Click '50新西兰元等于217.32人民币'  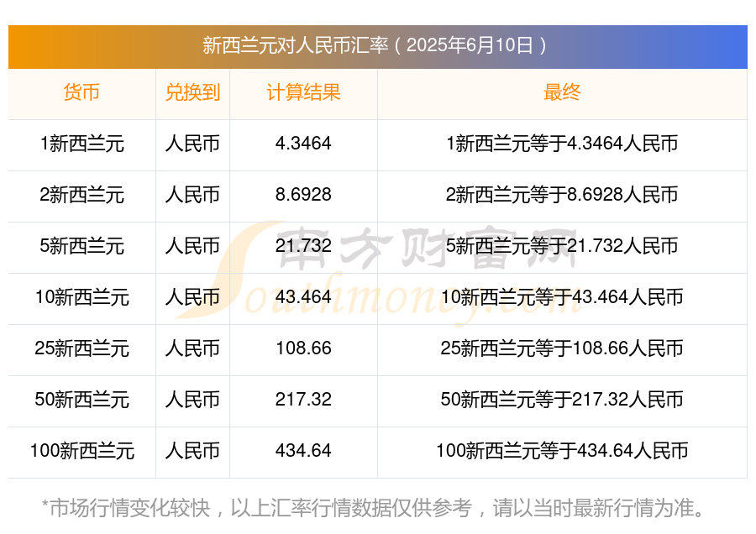(x=562, y=400)
